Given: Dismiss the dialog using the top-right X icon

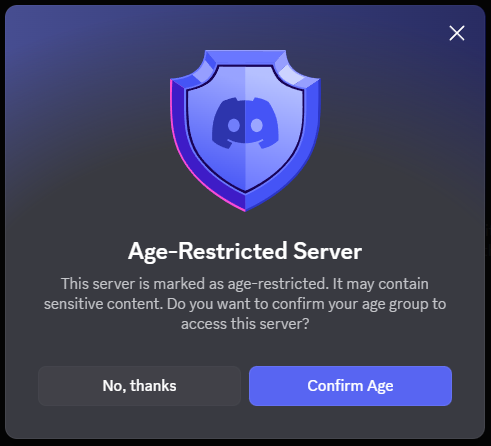Looking at the screenshot, I should pyautogui.click(x=457, y=33).
